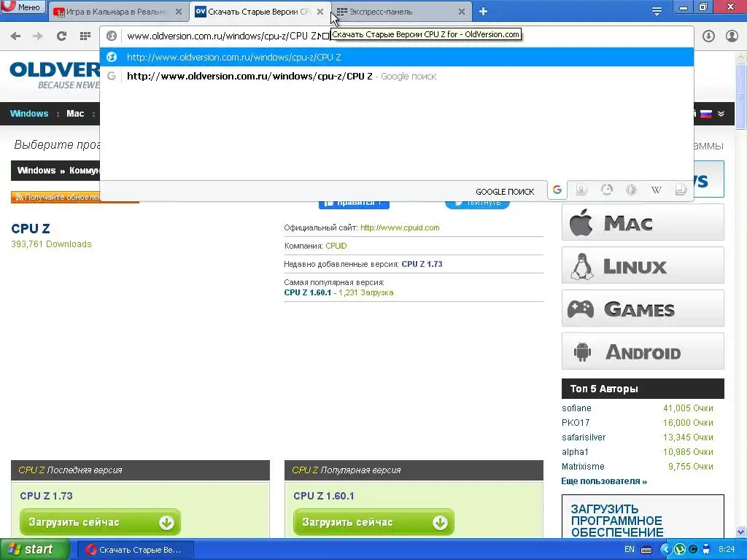Open author safarisilver profile
This screenshot has height=560, width=747.
tap(584, 437)
